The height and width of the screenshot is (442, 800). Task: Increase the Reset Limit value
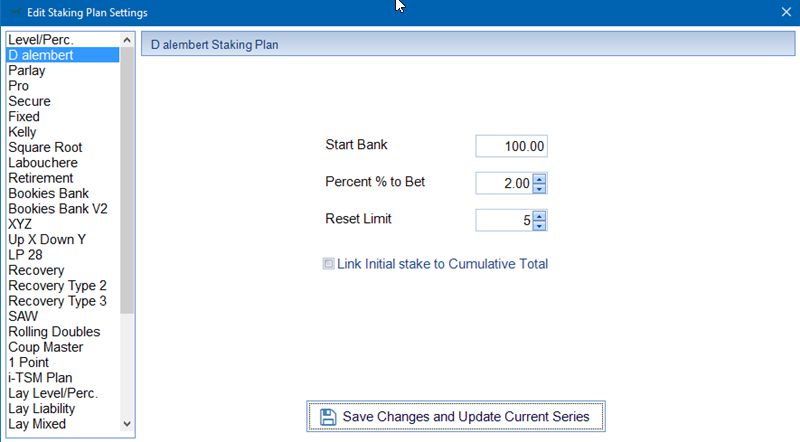coord(539,216)
